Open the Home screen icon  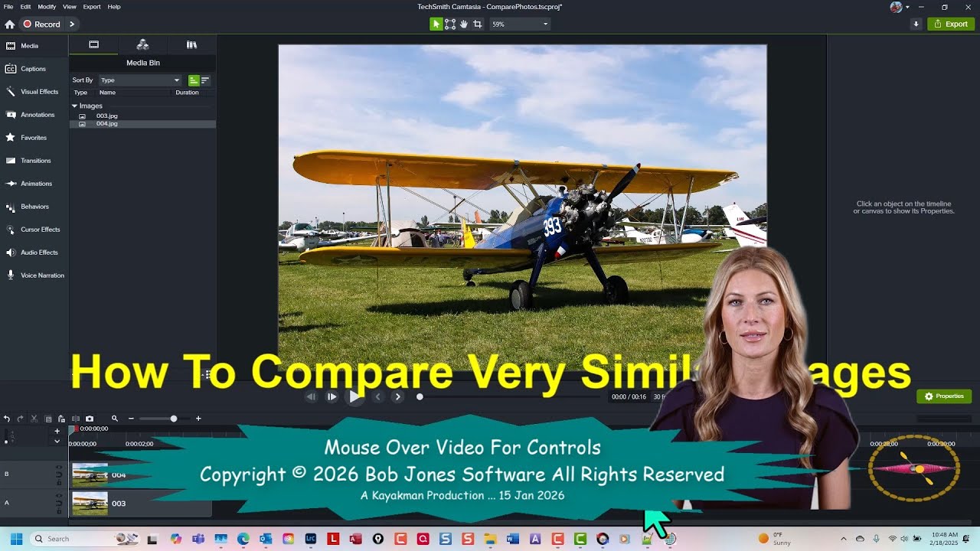point(9,24)
